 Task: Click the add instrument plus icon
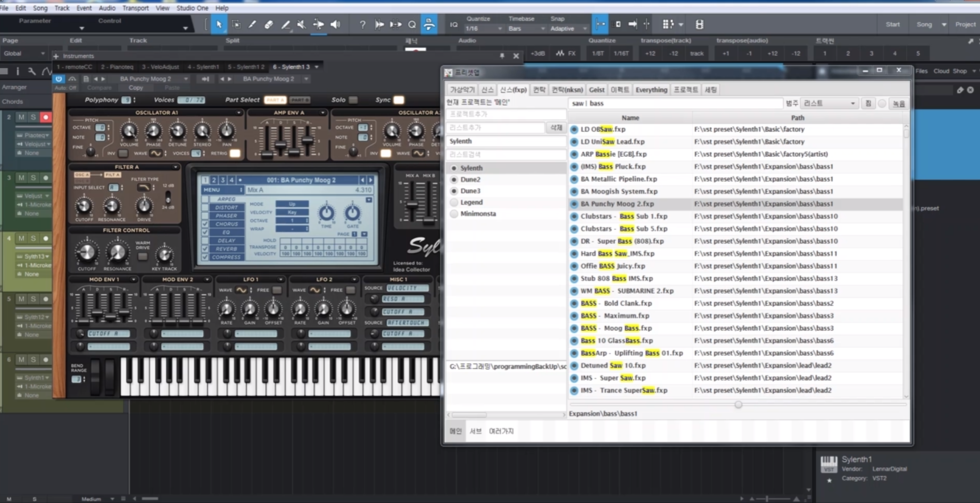(56, 55)
